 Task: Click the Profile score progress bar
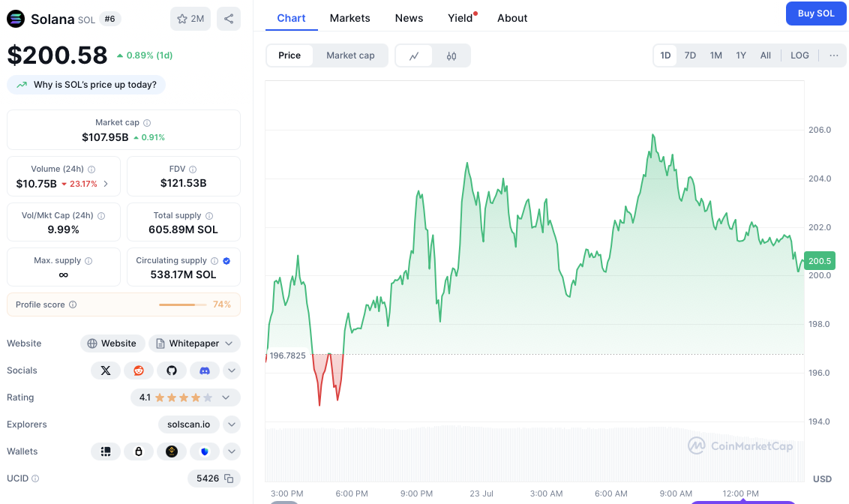coord(182,304)
